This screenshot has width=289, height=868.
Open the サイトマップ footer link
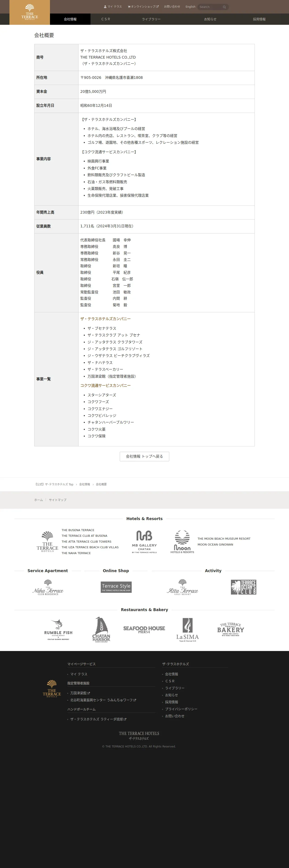(58, 500)
